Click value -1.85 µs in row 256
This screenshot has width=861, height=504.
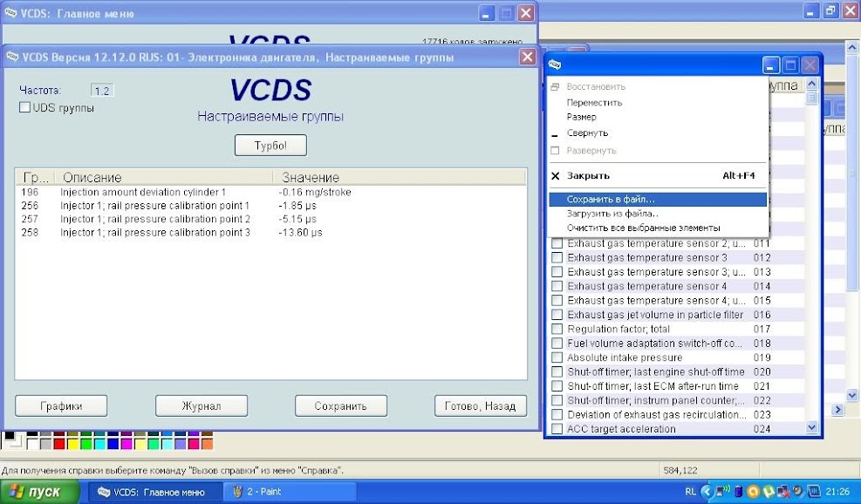pyautogui.click(x=297, y=206)
